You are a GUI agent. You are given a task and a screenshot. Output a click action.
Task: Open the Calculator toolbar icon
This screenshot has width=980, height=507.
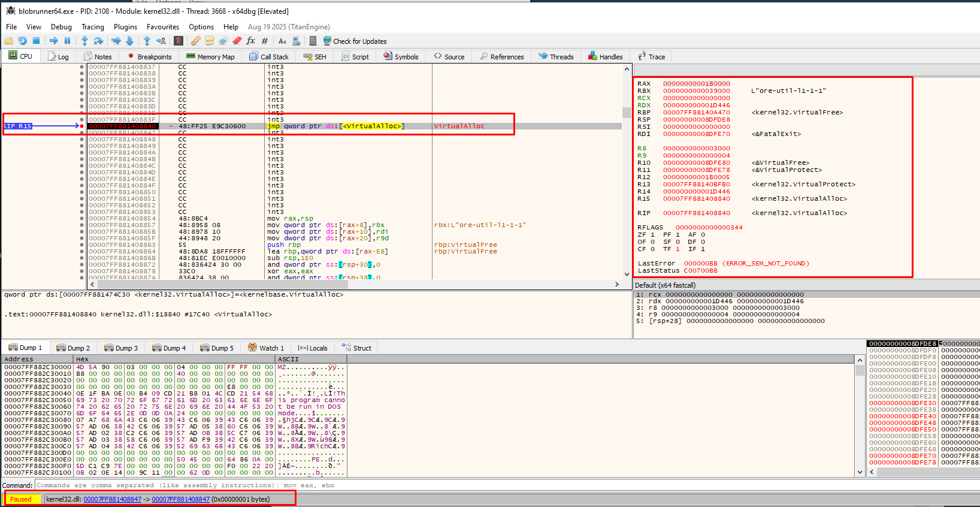pos(313,41)
